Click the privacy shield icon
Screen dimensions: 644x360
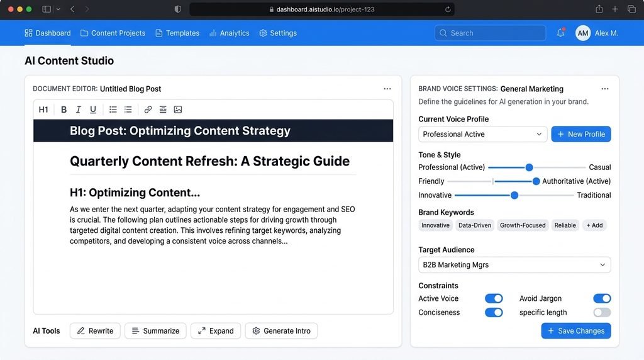(x=178, y=9)
